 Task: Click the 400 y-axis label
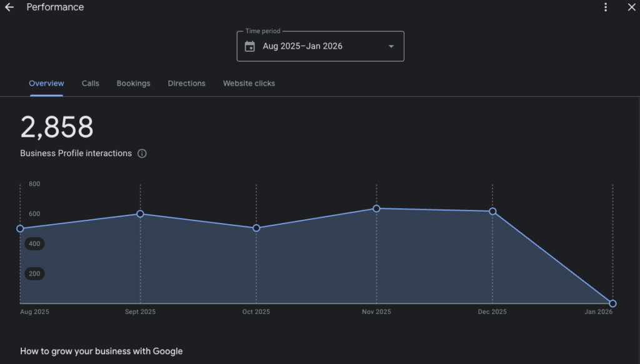34,243
